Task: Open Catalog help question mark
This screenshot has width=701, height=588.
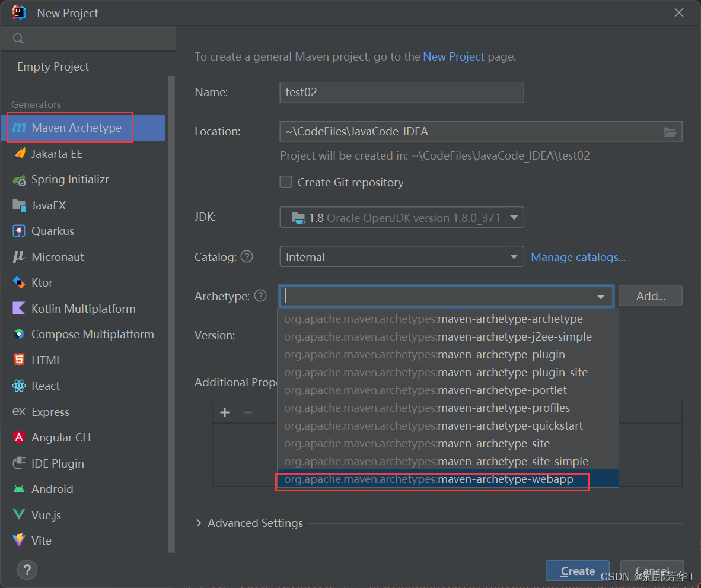Action: [x=247, y=257]
